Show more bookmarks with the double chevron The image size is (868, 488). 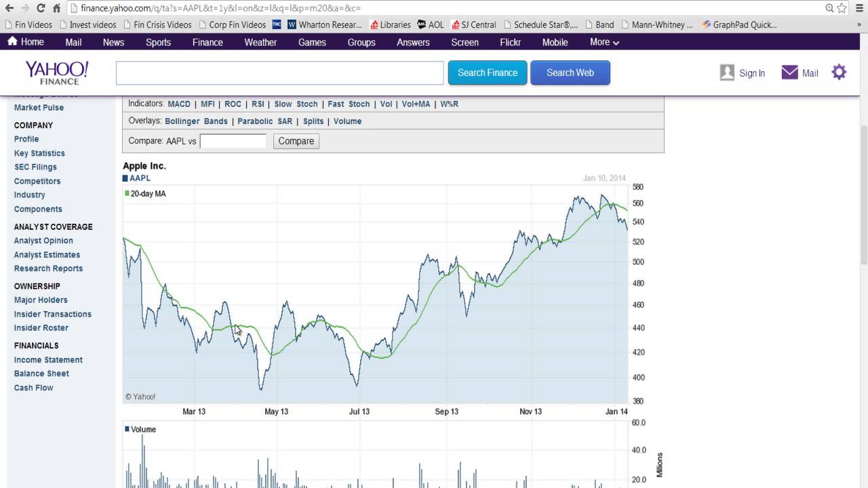click(x=859, y=24)
